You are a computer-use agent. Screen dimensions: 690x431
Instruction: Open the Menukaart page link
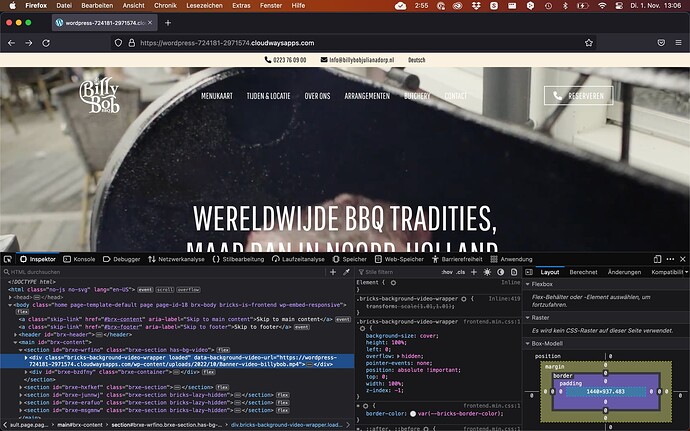point(217,96)
